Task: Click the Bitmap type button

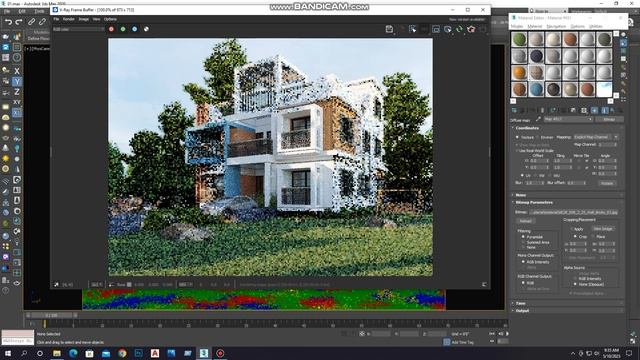Action: click(x=609, y=119)
